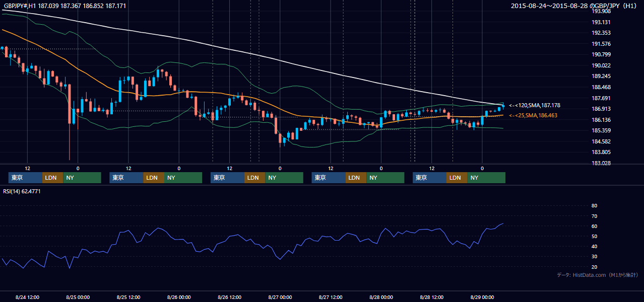The image size is (644, 302).
Task: Click the 8/25 12:00 time axis label
Action: 128,297
